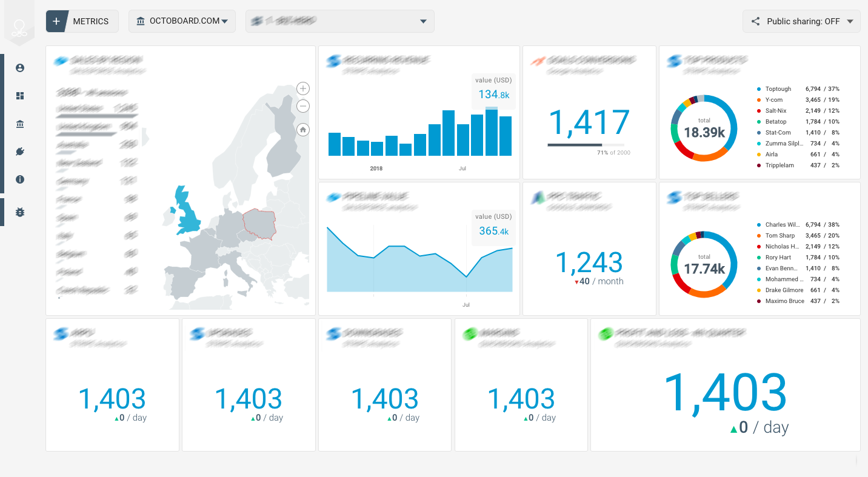Open the integrations plug icon in the sidebar

click(x=19, y=152)
